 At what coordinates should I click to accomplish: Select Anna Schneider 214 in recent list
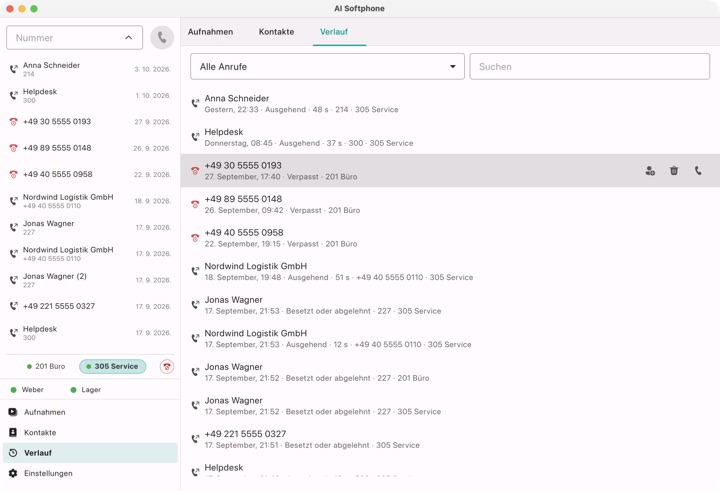90,69
